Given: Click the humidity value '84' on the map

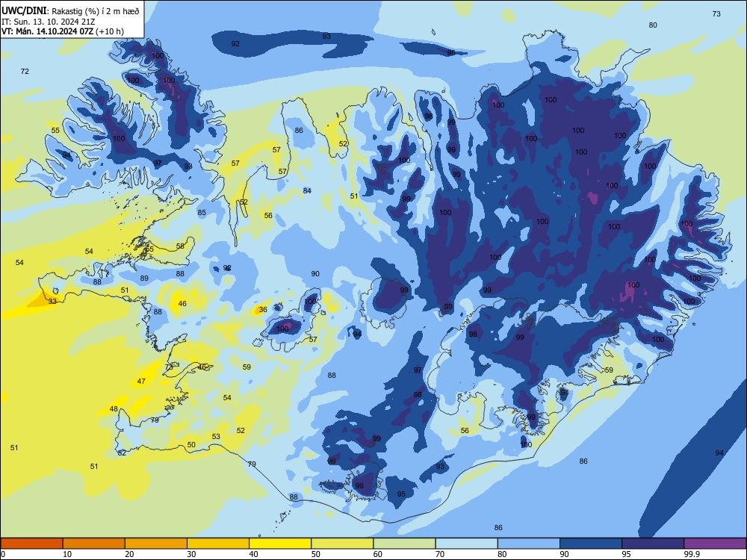Looking at the screenshot, I should click(x=307, y=190).
